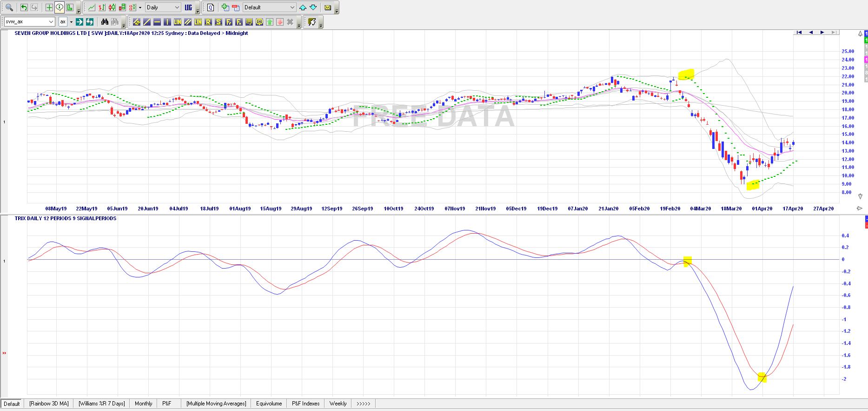Switch to the Williams %R 7 Days tab

(x=101, y=404)
